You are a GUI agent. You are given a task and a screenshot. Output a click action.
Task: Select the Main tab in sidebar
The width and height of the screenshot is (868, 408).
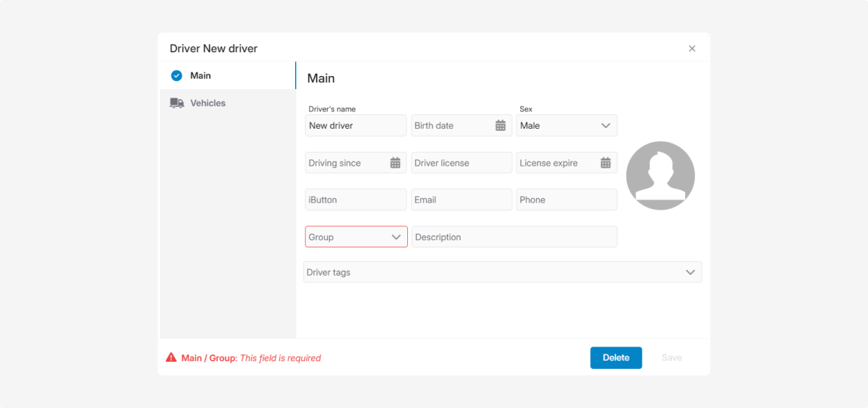(x=200, y=76)
